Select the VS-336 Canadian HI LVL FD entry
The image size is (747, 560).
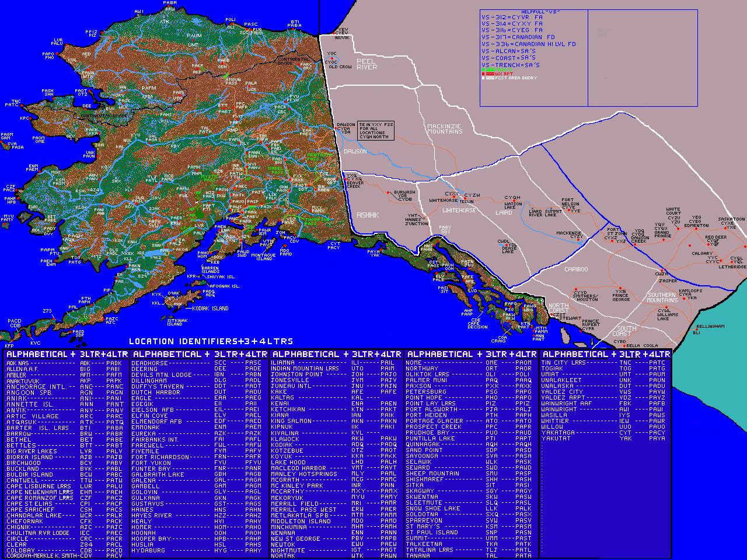[528, 44]
